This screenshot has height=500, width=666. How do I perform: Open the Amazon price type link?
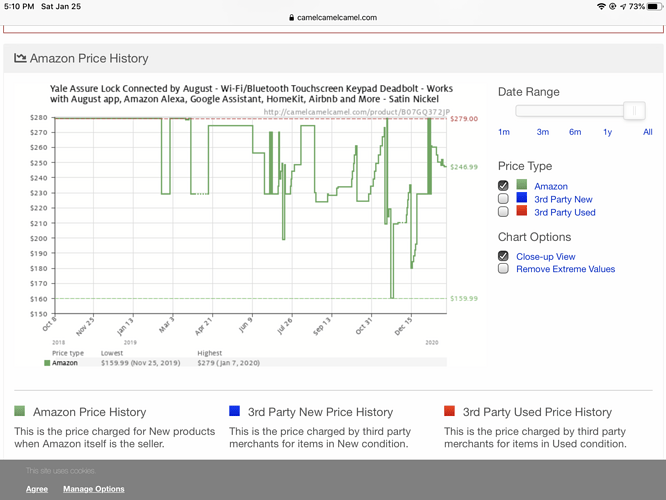[x=551, y=186]
